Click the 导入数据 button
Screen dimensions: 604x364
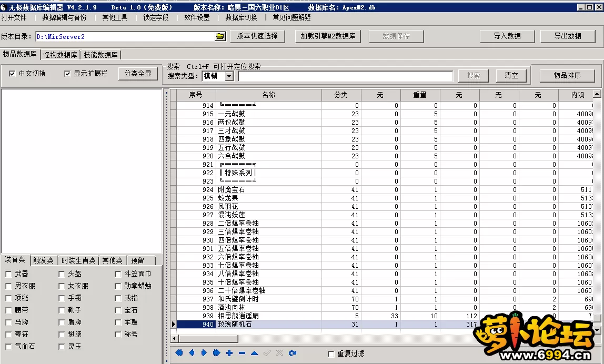pyautogui.click(x=507, y=36)
